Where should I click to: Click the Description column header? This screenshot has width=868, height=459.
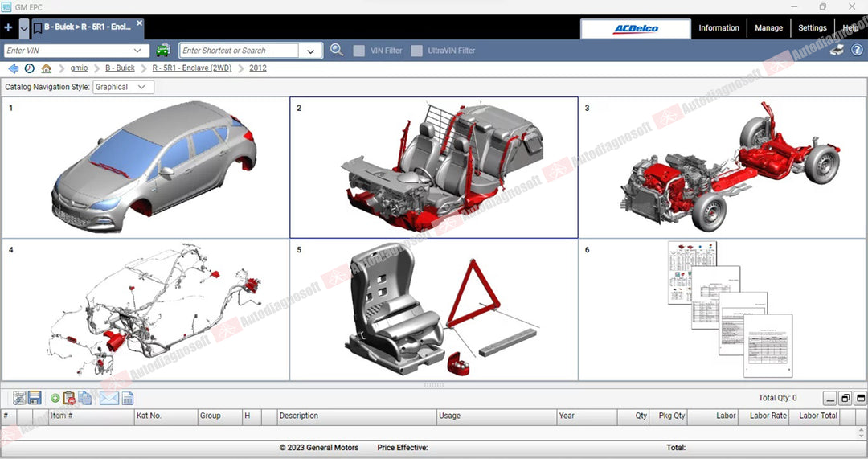coord(357,416)
